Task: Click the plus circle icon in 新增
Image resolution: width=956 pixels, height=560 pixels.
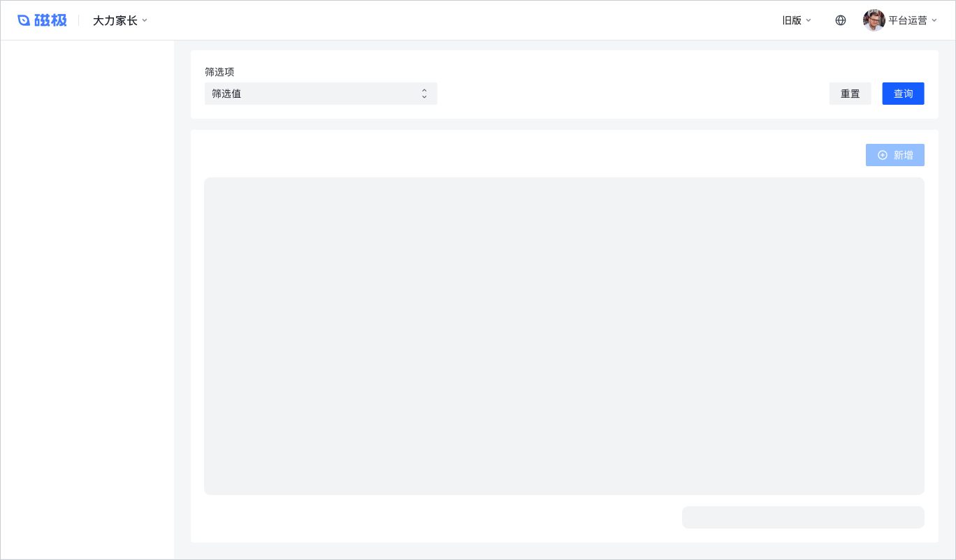Action: 883,155
